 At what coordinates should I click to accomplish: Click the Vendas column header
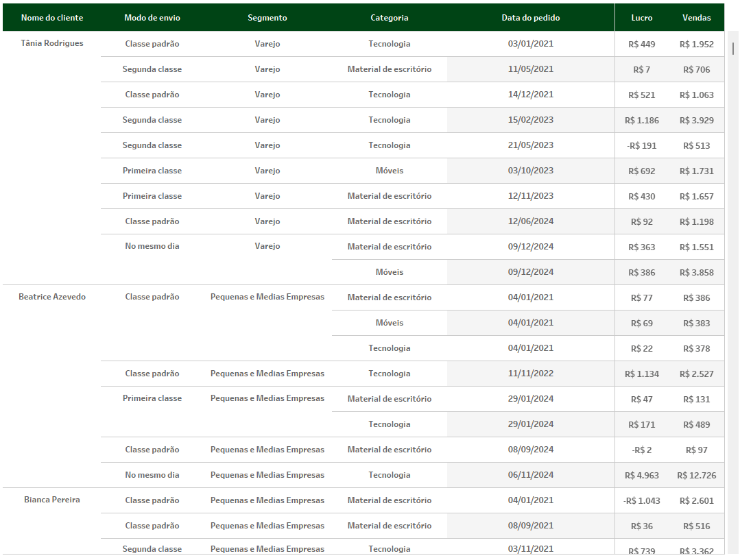697,18
